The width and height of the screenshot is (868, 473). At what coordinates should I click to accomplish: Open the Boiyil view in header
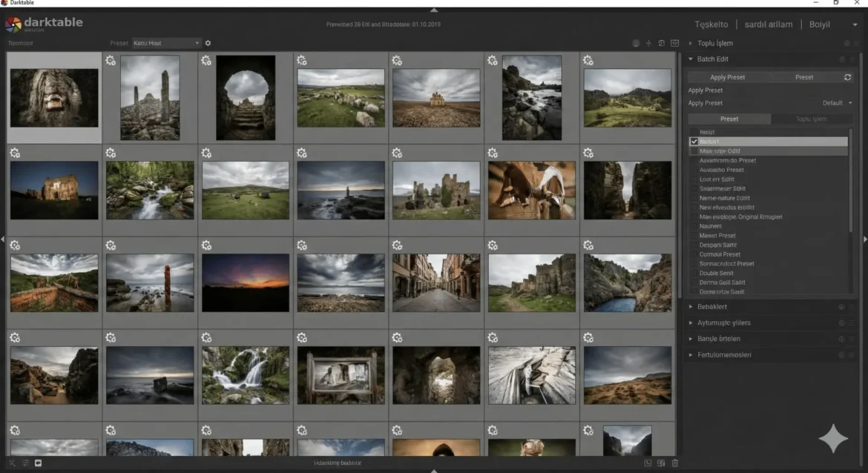[x=819, y=24]
